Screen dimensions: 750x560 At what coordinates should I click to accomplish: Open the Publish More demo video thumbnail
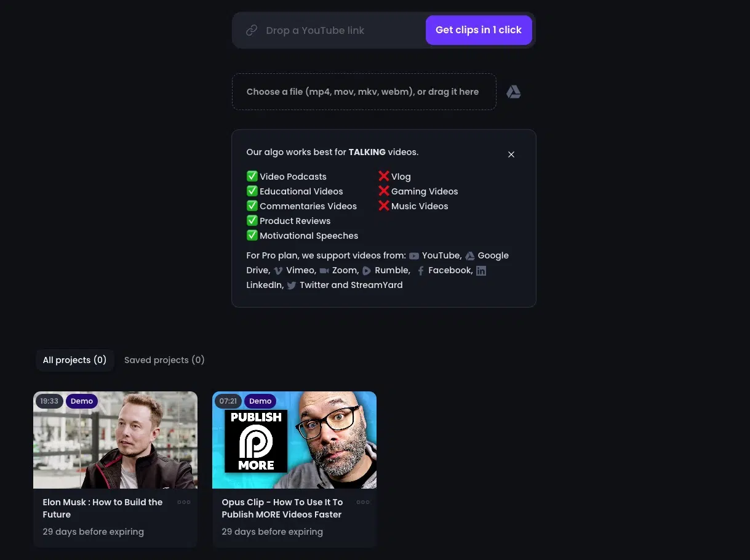coord(294,440)
